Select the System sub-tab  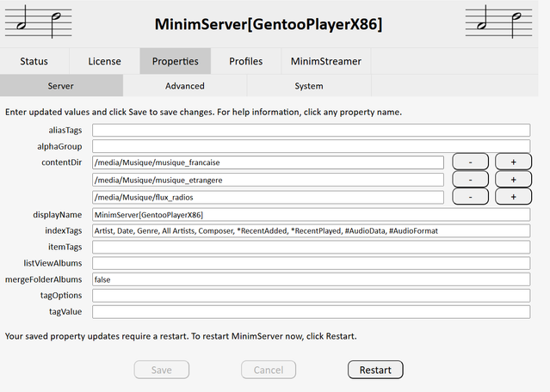tap(309, 86)
